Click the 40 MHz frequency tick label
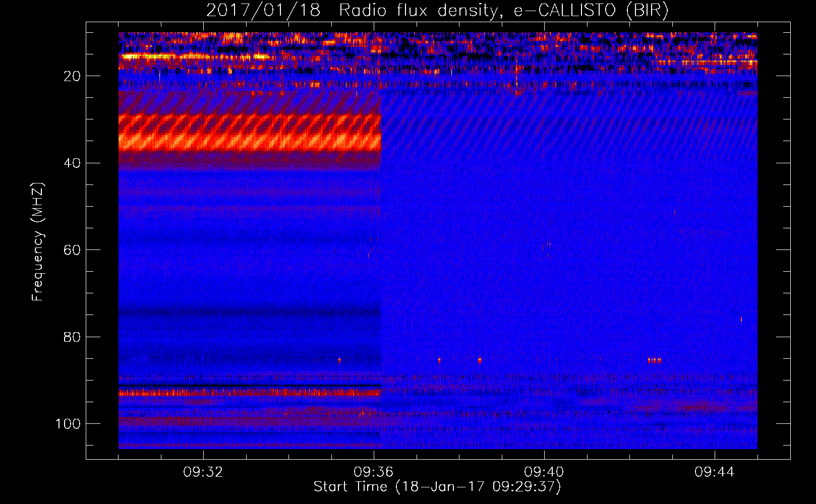The width and height of the screenshot is (816, 504). point(72,163)
